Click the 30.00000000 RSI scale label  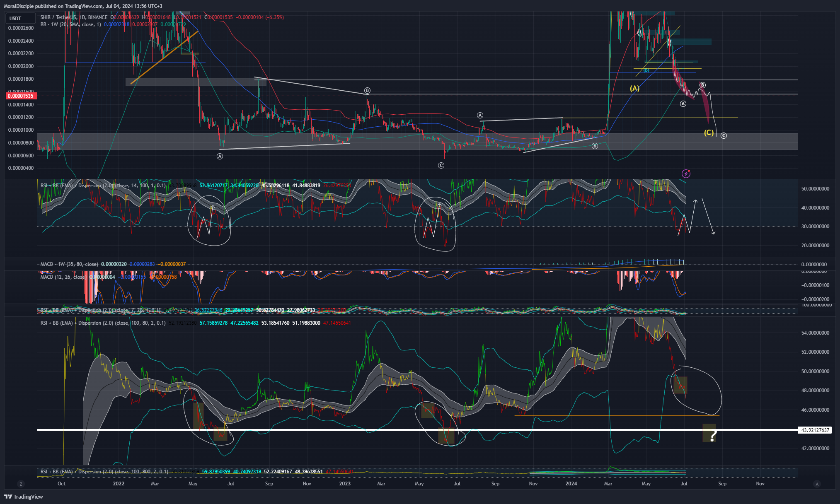tap(815, 227)
